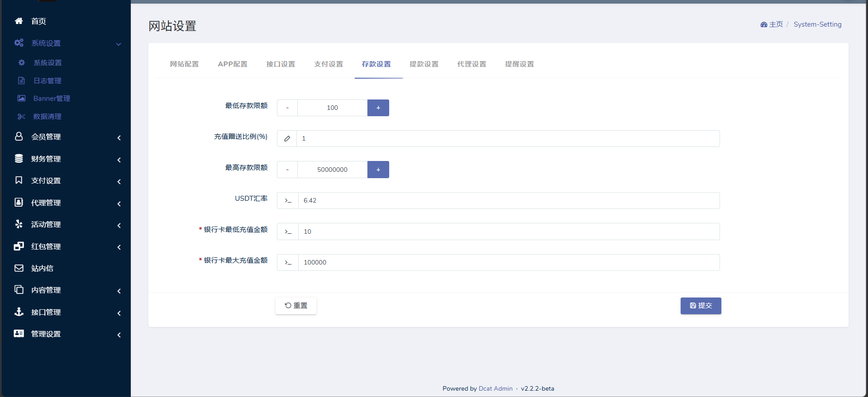Screen dimensions: 868x397
Task: Expand 红包管理 menu chevron
Action: [119, 247]
